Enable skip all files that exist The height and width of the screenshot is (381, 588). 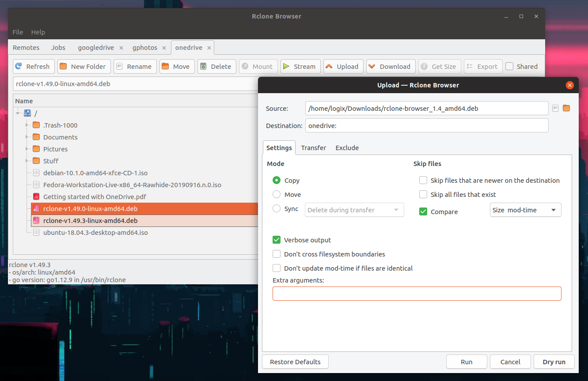pos(423,194)
